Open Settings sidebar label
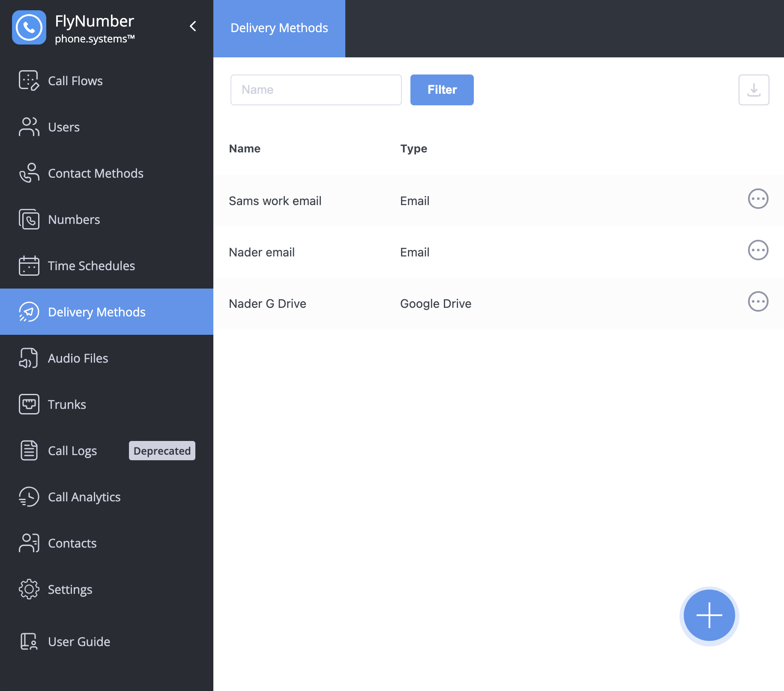784x691 pixels. pyautogui.click(x=70, y=590)
